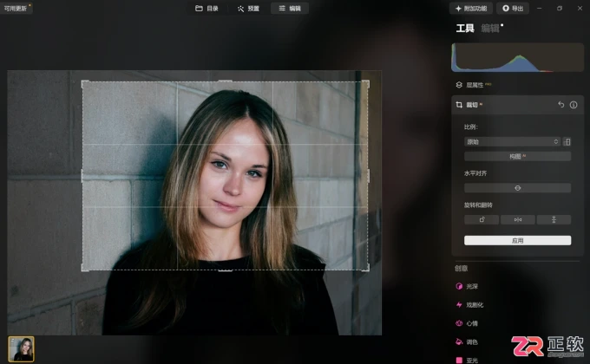Click the top-left crop corner handle
This screenshot has width=590, height=364.
(85, 83)
